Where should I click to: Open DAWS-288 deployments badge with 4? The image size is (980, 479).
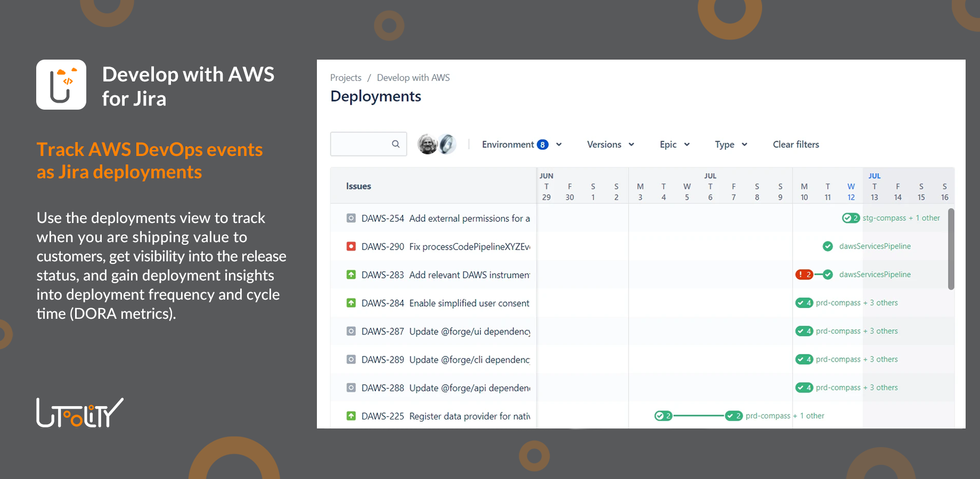click(804, 387)
